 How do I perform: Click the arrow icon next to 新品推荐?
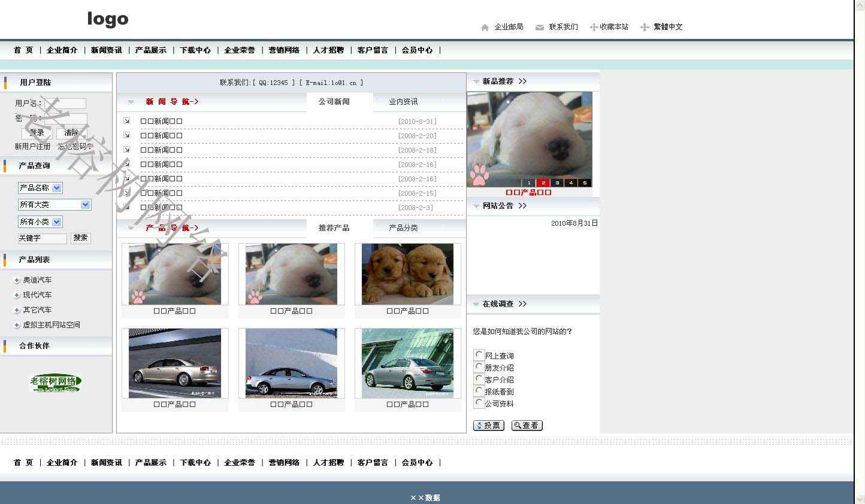[522, 81]
